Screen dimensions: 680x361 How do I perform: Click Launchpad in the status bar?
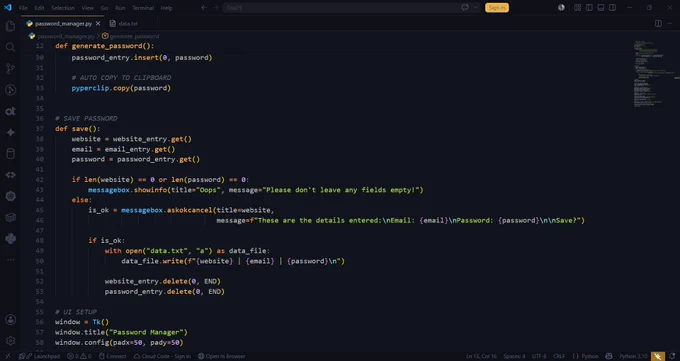click(x=39, y=356)
